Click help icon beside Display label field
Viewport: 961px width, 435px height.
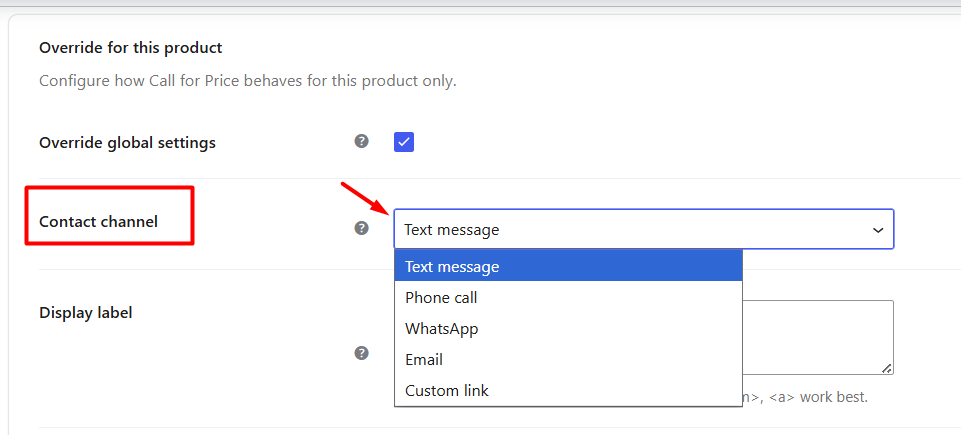tap(362, 353)
